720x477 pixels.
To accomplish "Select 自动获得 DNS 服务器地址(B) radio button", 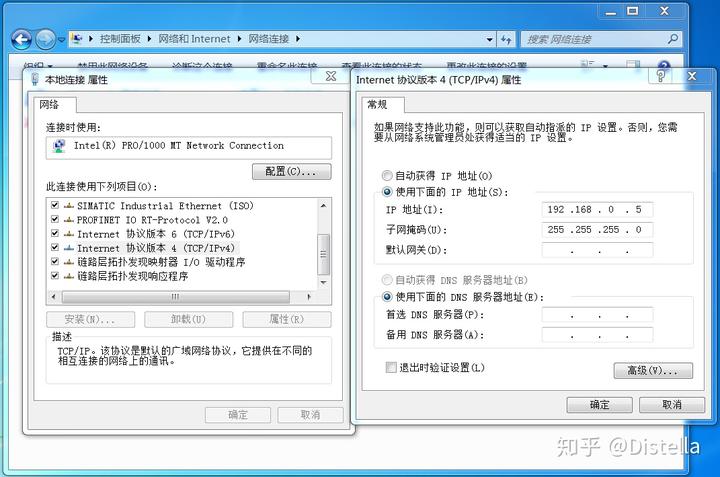I will click(x=387, y=280).
